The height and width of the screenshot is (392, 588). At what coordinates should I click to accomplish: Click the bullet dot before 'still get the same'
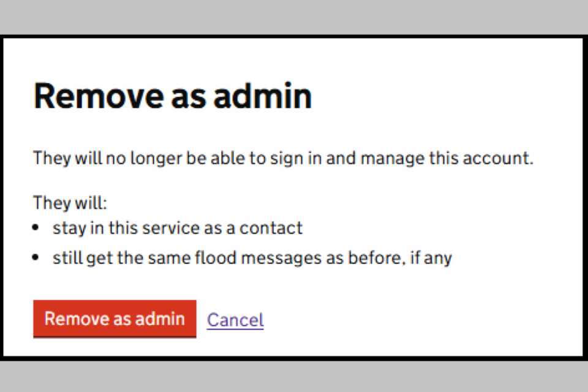[37, 258]
